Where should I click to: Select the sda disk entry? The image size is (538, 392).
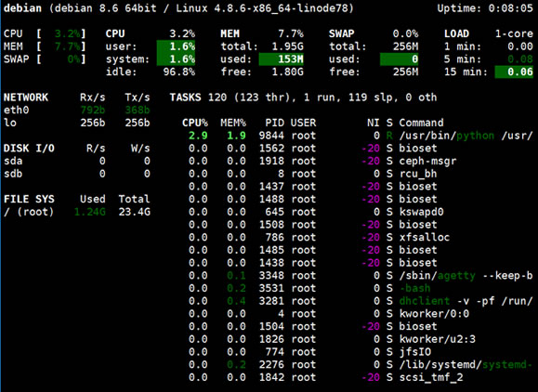tap(13, 161)
